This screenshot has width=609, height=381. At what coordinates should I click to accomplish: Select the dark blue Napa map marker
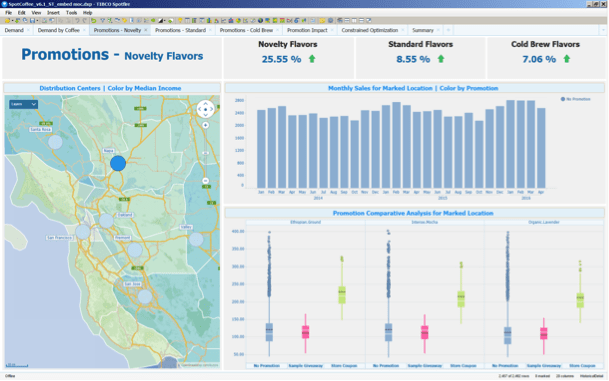pos(118,163)
